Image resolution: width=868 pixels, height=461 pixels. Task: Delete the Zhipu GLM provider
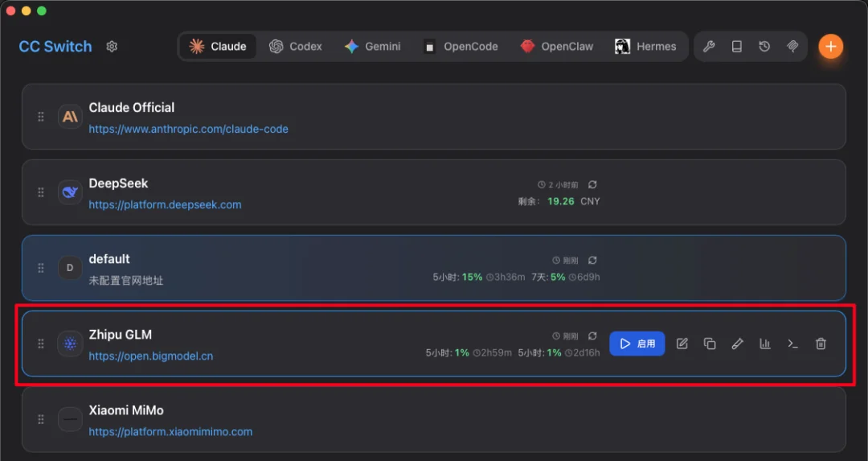coord(821,344)
